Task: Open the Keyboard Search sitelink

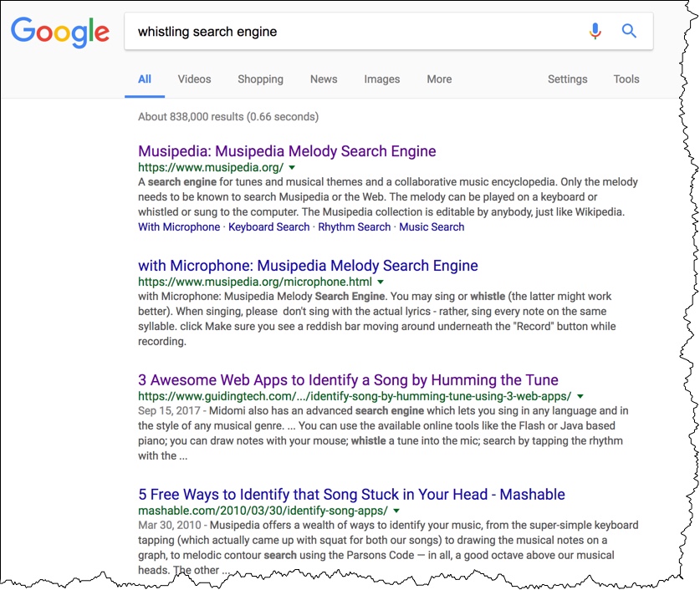Action: (x=269, y=226)
